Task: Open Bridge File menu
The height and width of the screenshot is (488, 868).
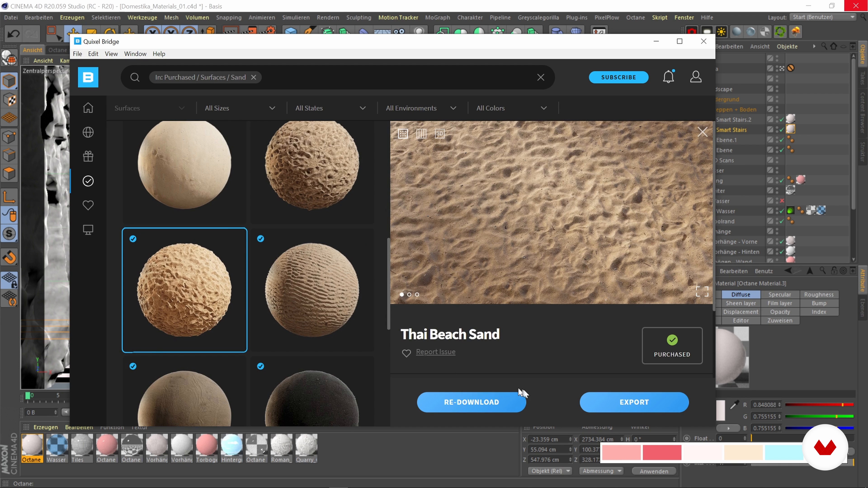Action: coord(77,54)
